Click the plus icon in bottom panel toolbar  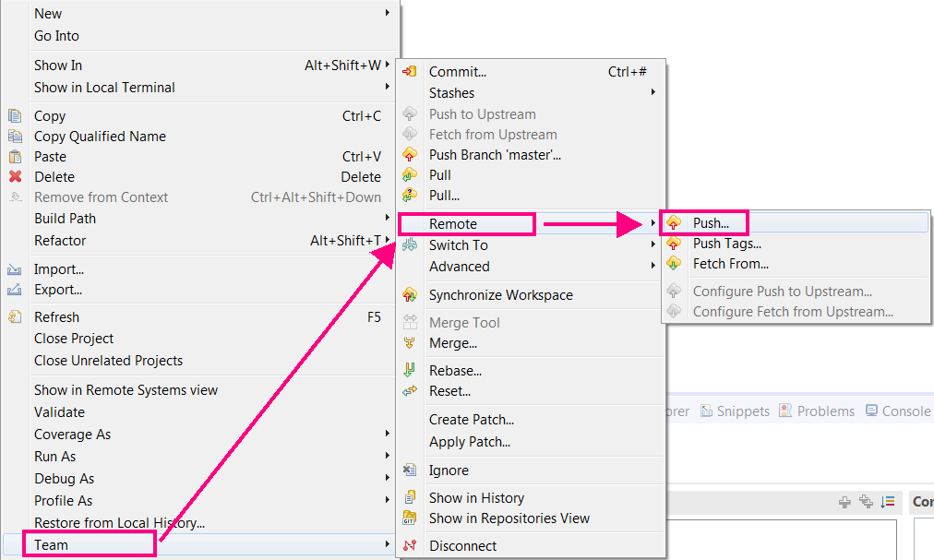point(844,502)
